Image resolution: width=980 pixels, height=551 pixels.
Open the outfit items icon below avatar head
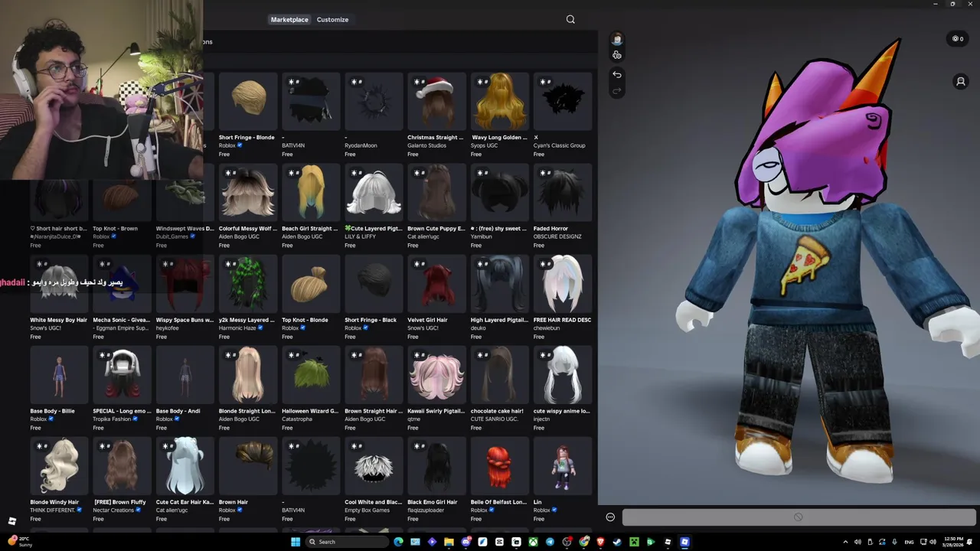pyautogui.click(x=617, y=55)
